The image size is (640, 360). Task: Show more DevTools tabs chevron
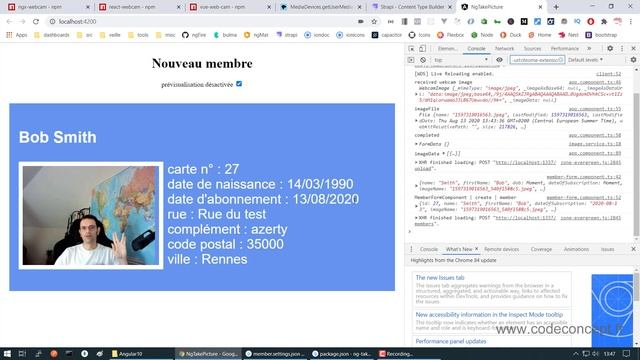coord(589,49)
